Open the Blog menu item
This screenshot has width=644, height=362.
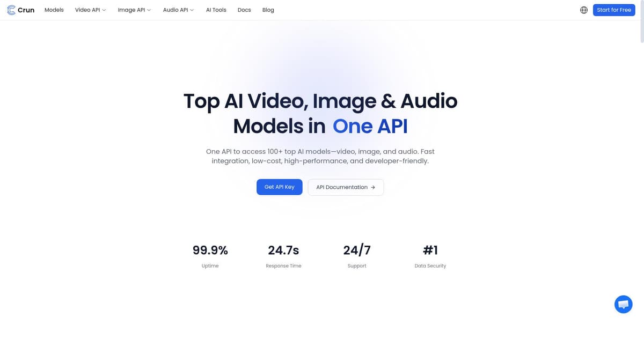268,10
